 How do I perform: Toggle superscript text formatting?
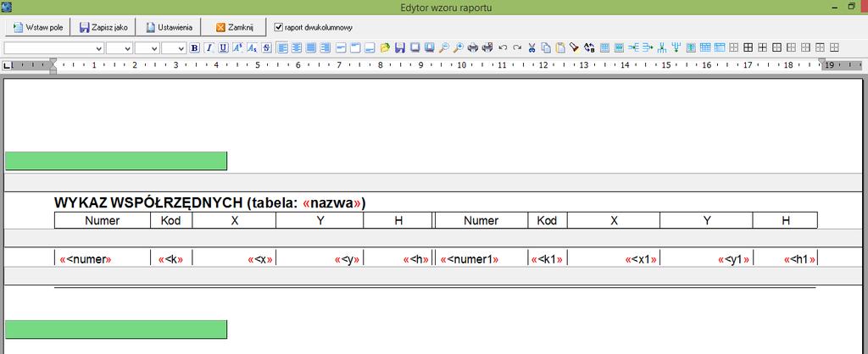(237, 47)
